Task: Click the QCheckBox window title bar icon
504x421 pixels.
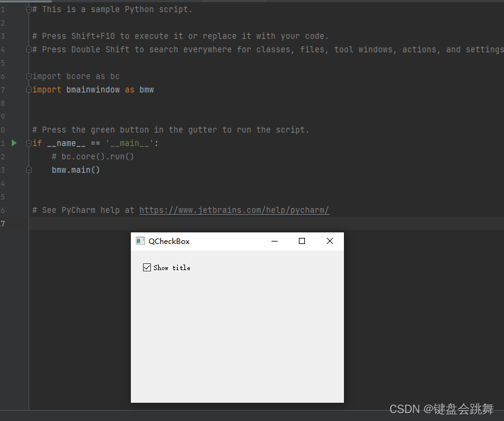Action: pos(141,241)
